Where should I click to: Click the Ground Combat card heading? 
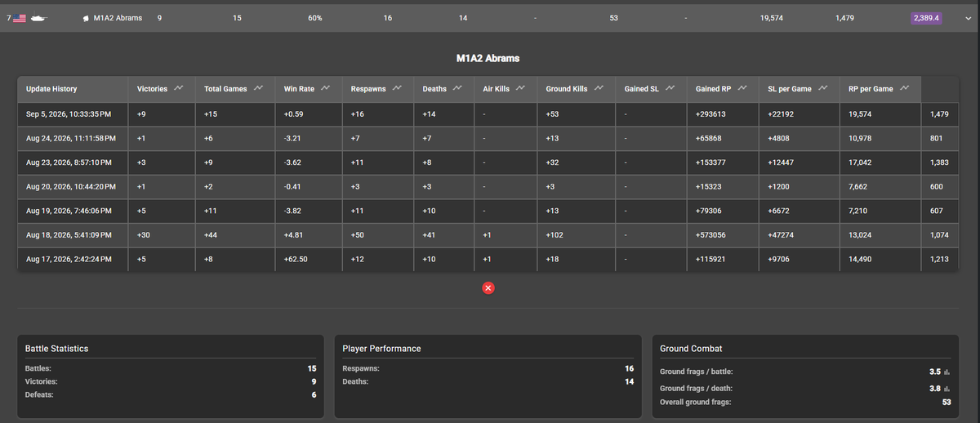point(691,349)
